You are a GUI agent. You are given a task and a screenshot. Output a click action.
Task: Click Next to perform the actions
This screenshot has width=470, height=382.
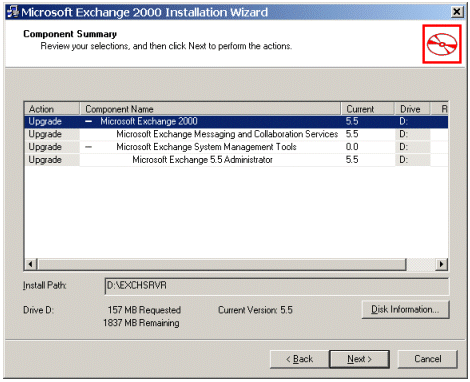click(x=359, y=359)
